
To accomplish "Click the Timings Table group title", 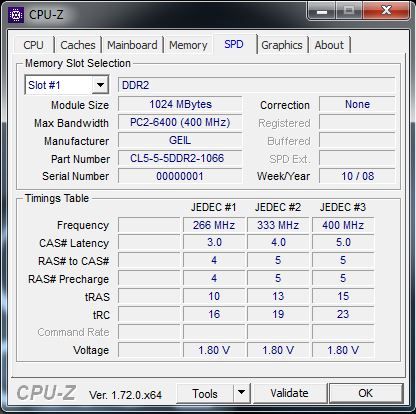I will [x=57, y=198].
